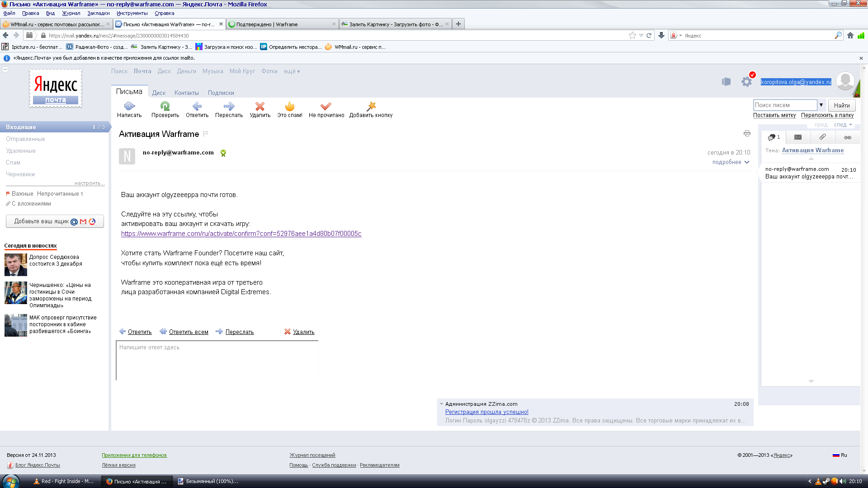The width and height of the screenshot is (868, 488).
Task: Print the message using printer icon
Action: point(747,133)
